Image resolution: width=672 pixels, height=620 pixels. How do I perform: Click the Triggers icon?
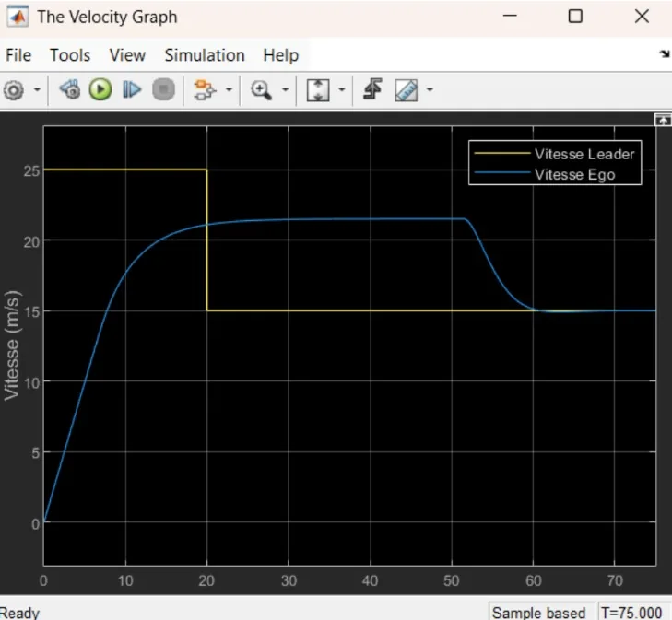372,89
